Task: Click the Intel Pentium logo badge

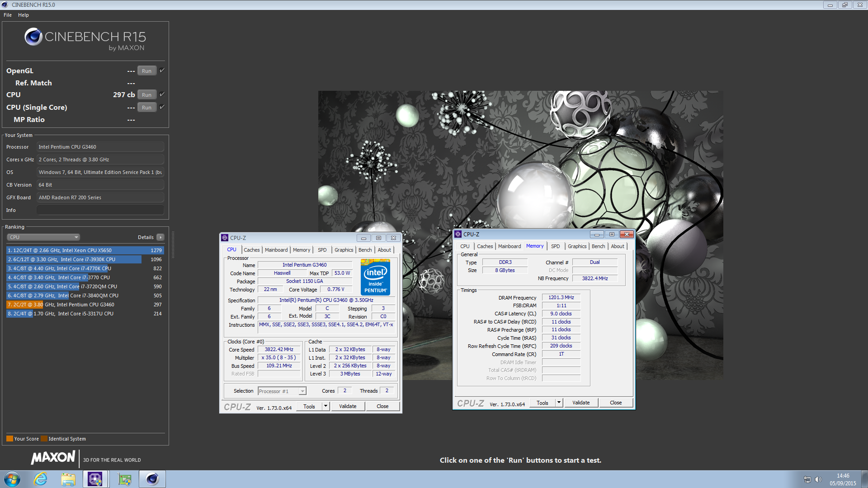Action: pos(375,277)
